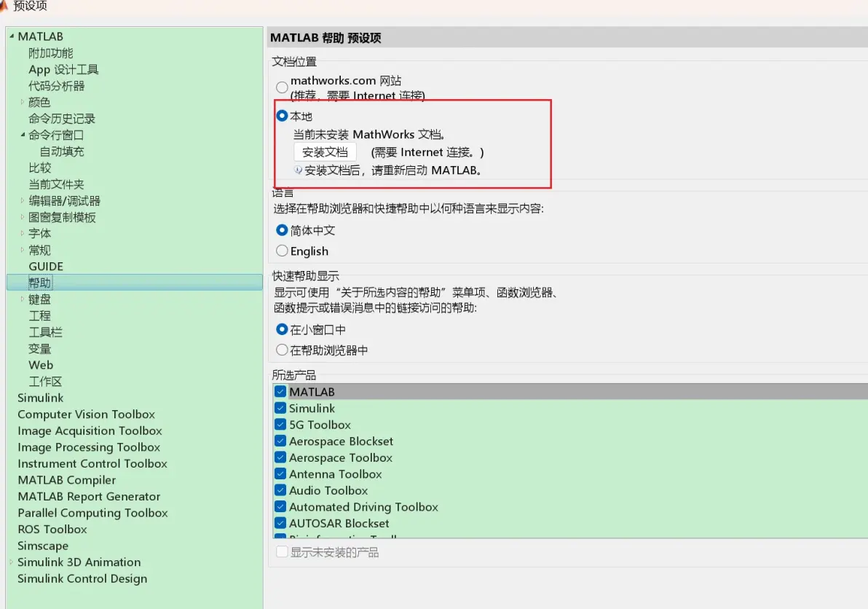868x609 pixels.
Task: Click the MATLAB logo icon in title bar
Action: click(x=3, y=6)
